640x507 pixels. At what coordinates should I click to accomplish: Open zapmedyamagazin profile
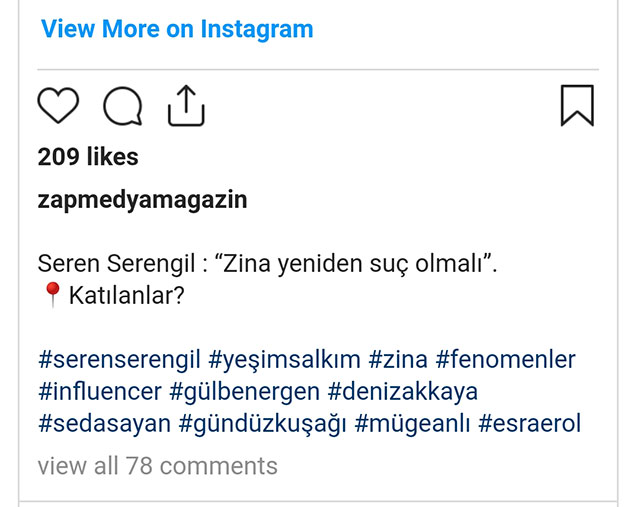[142, 199]
